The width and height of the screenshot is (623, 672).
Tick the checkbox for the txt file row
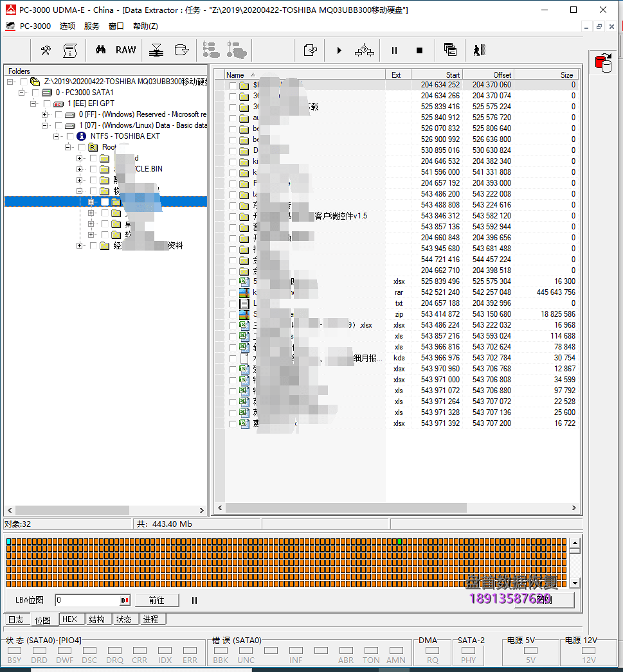click(x=233, y=304)
